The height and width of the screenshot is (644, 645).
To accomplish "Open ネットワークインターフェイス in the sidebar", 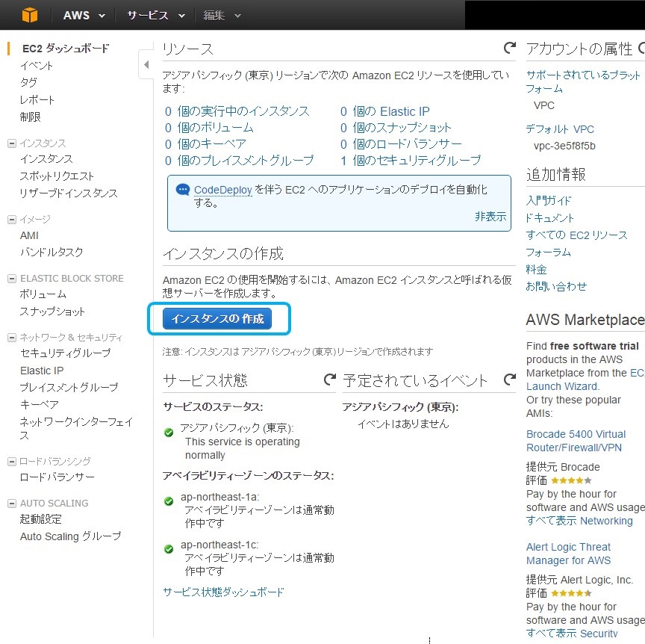I will [x=76, y=428].
